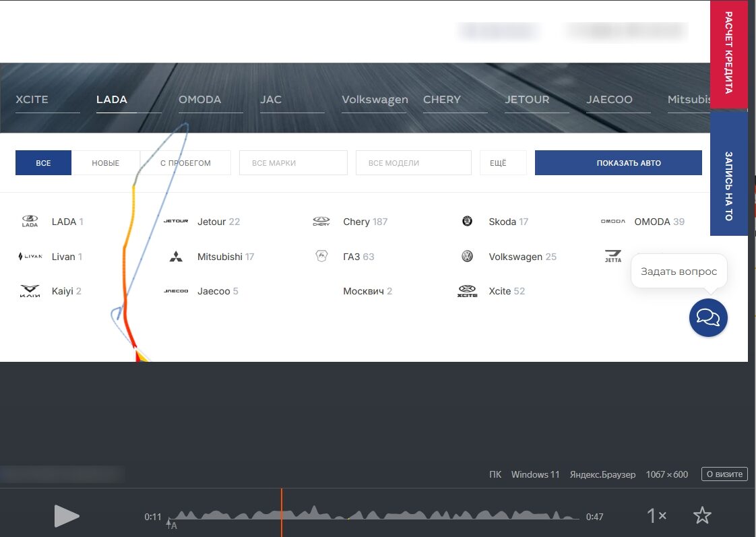Switch to the CHERY brand tab
The width and height of the screenshot is (756, 537).
click(442, 100)
